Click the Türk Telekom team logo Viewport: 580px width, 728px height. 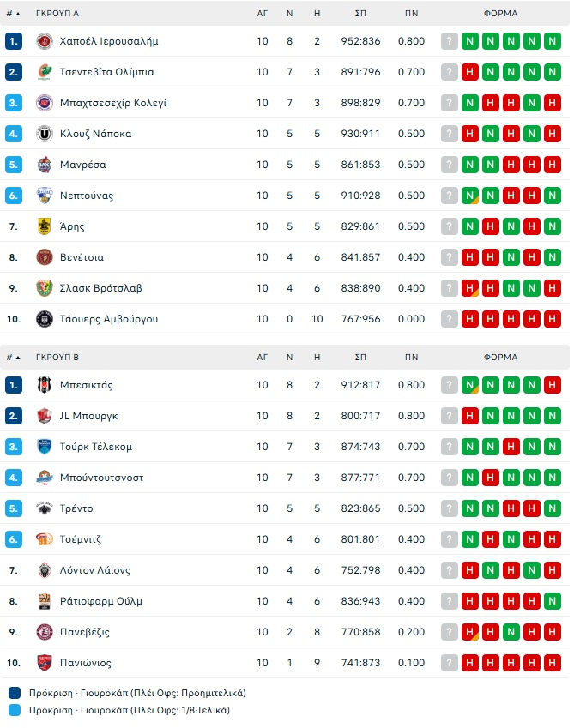pyautogui.click(x=45, y=447)
